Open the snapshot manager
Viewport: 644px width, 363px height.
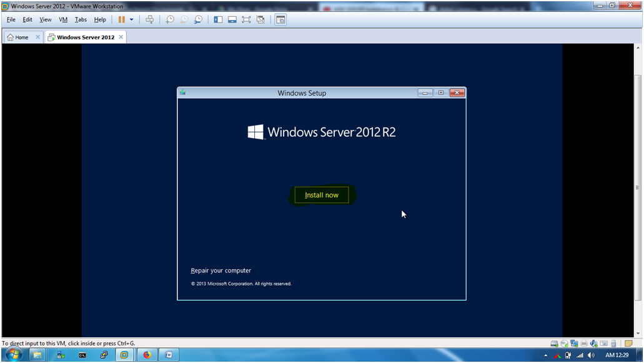[198, 20]
